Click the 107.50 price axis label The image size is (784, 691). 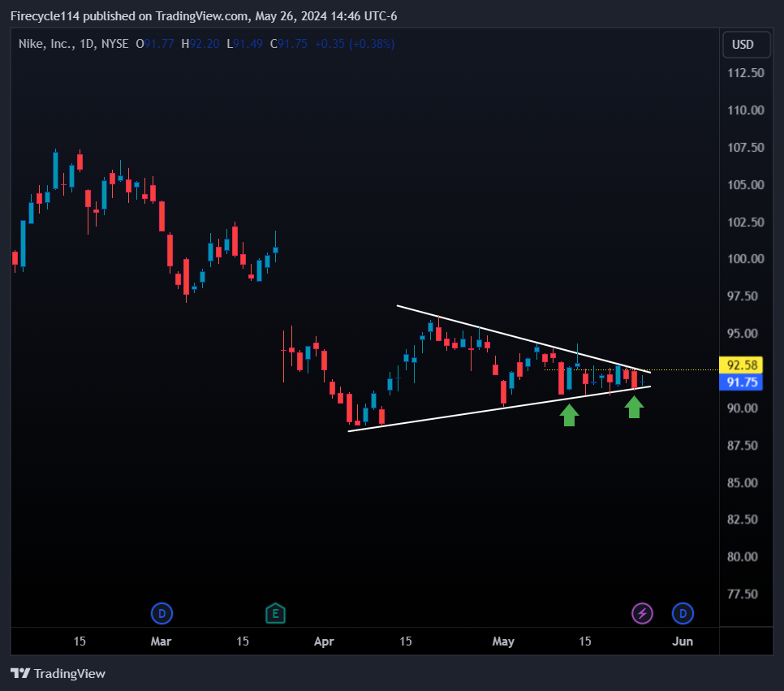pyautogui.click(x=746, y=148)
